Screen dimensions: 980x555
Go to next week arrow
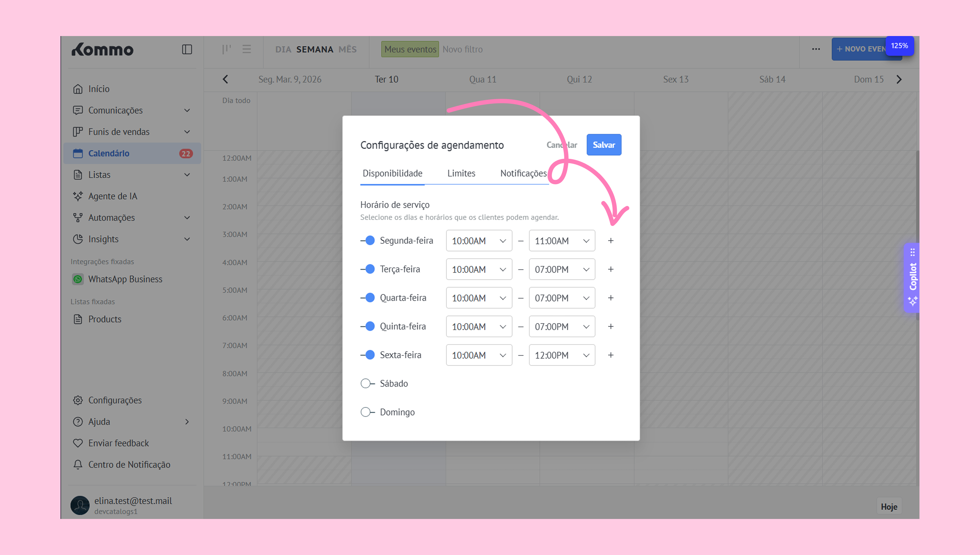point(899,79)
